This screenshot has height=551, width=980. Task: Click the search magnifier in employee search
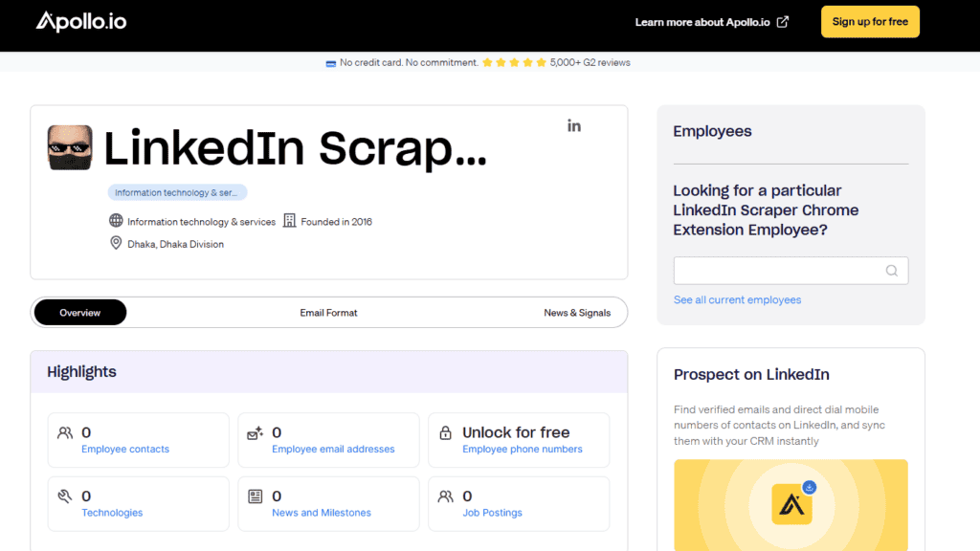pos(891,271)
